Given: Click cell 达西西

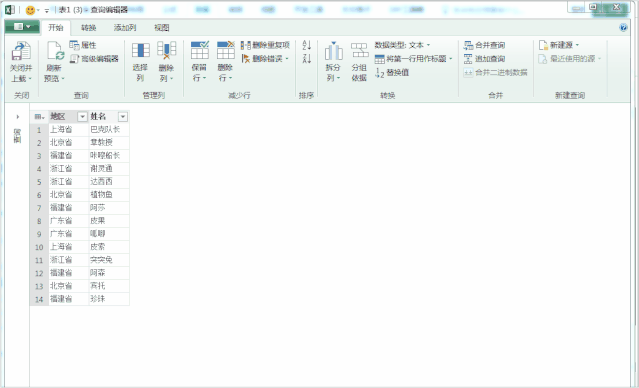Looking at the screenshot, I should [x=109, y=182].
